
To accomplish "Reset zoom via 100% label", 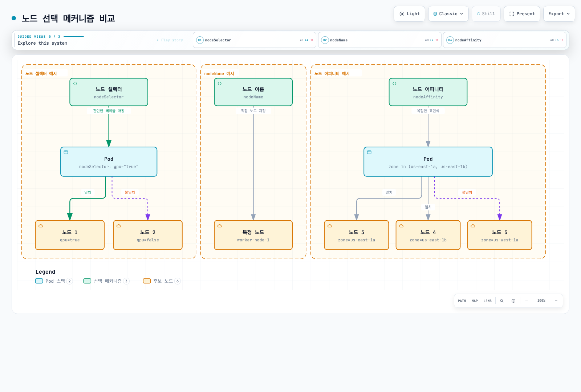I will [541, 301].
